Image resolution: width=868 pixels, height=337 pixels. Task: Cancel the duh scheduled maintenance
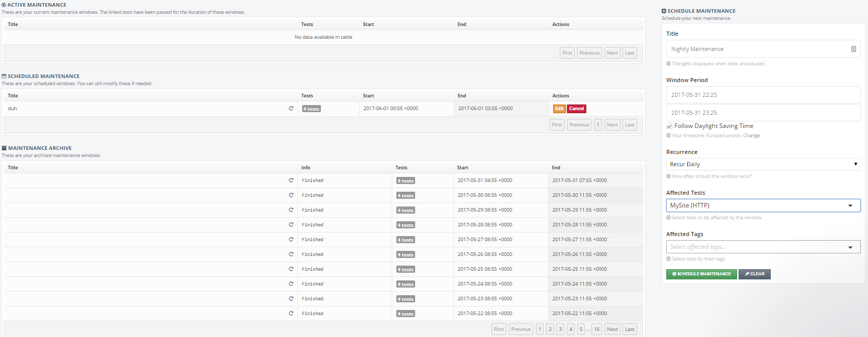point(577,109)
